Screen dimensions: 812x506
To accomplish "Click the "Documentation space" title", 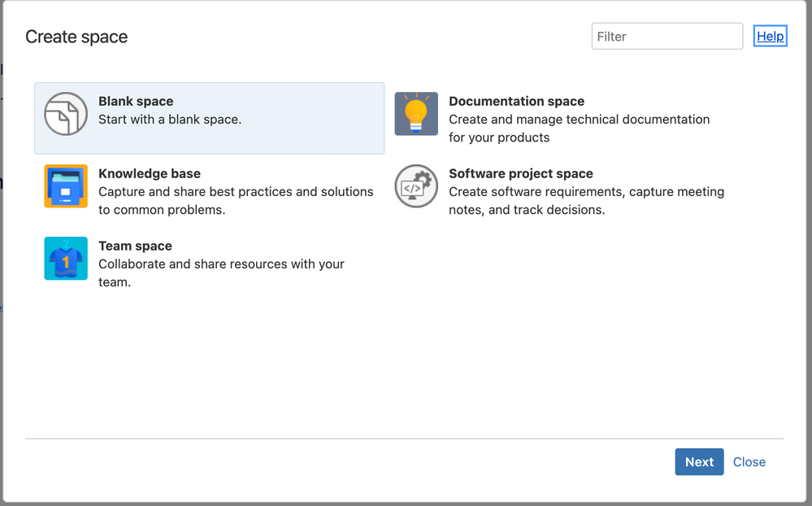I will (516, 101).
